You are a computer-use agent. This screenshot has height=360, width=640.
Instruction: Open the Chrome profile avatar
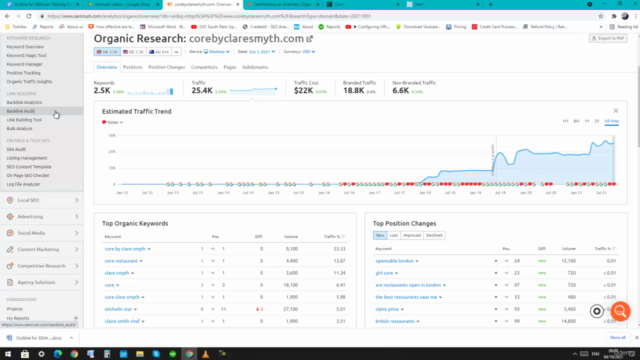pyautogui.click(x=625, y=16)
